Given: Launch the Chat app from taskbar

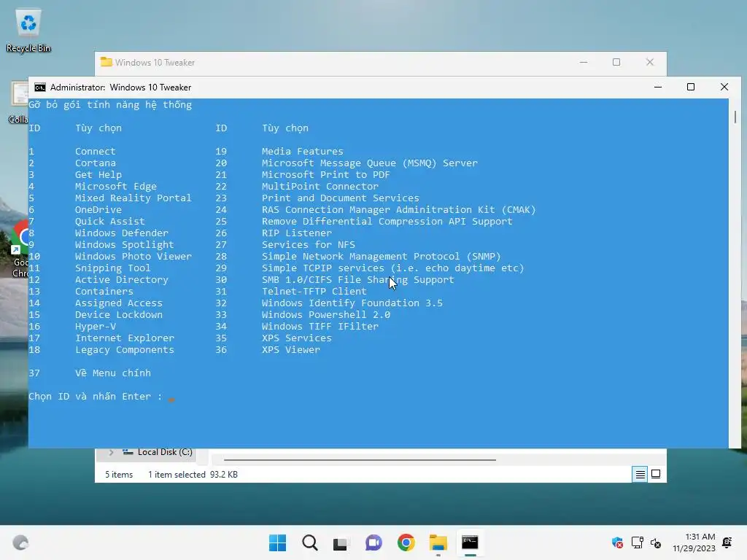Looking at the screenshot, I should pos(373,542).
